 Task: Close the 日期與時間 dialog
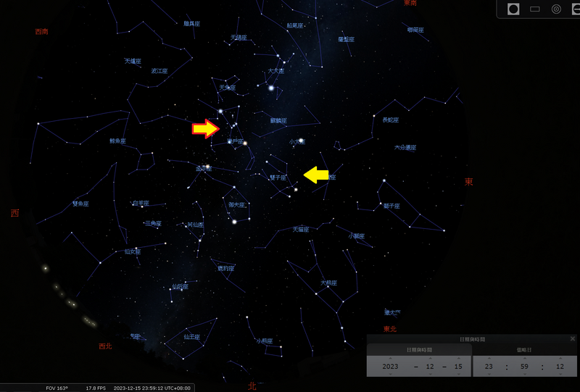pos(572,338)
